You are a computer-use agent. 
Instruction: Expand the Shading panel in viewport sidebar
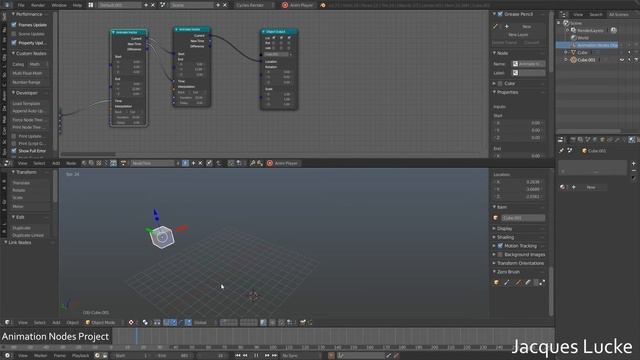[494, 237]
